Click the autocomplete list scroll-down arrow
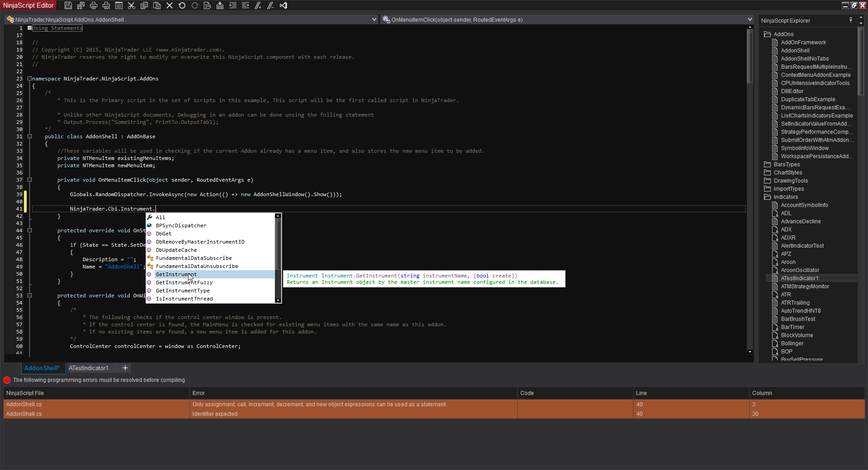 click(x=278, y=300)
